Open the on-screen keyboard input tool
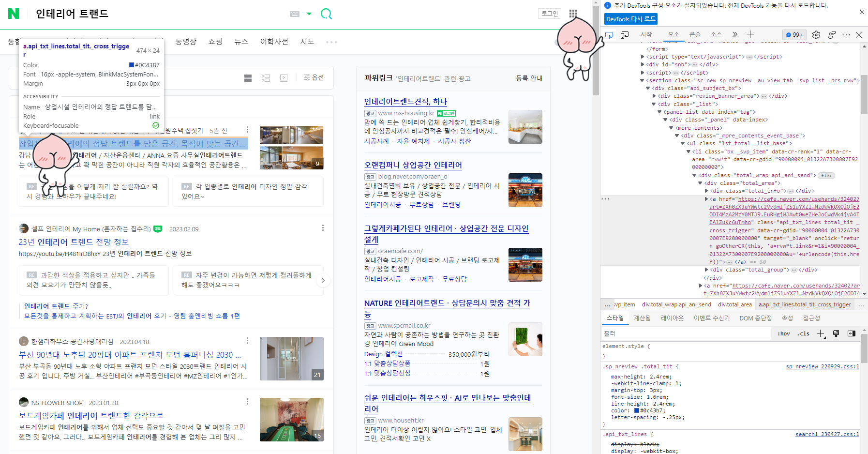 point(295,14)
